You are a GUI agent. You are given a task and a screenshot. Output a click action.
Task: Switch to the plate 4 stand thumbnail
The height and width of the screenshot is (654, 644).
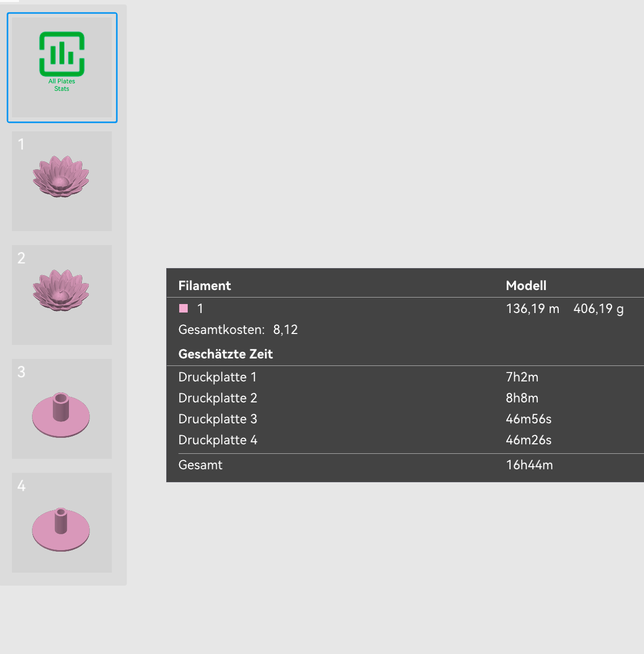pos(61,522)
